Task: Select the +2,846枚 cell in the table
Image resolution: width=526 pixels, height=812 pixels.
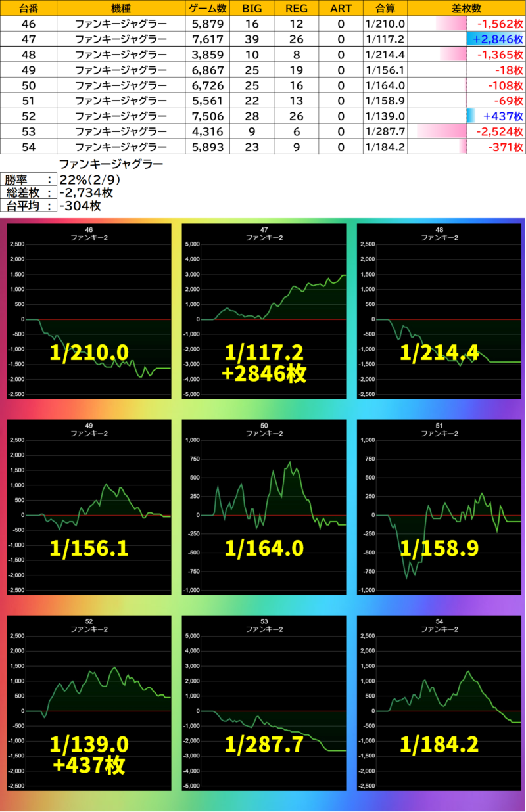Action: (467, 39)
